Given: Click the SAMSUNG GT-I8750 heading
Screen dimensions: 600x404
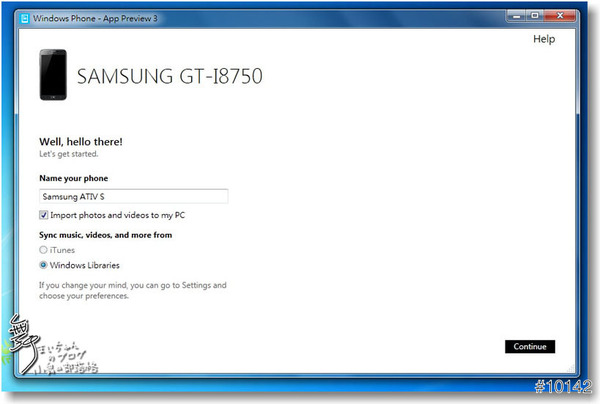Looking at the screenshot, I should tap(170, 76).
